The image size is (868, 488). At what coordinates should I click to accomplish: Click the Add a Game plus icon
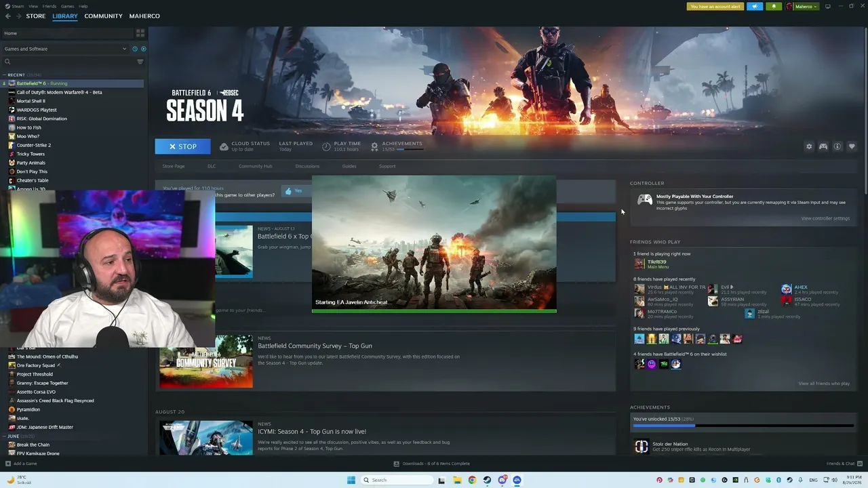coord(8,464)
